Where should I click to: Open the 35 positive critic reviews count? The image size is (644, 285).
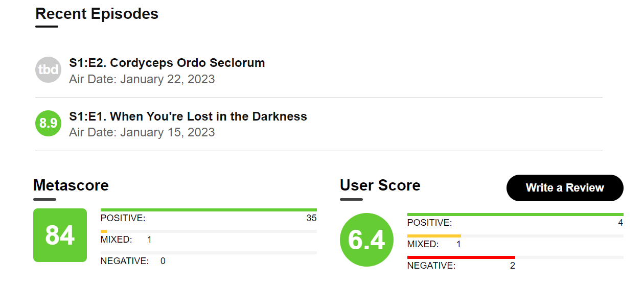click(x=311, y=218)
